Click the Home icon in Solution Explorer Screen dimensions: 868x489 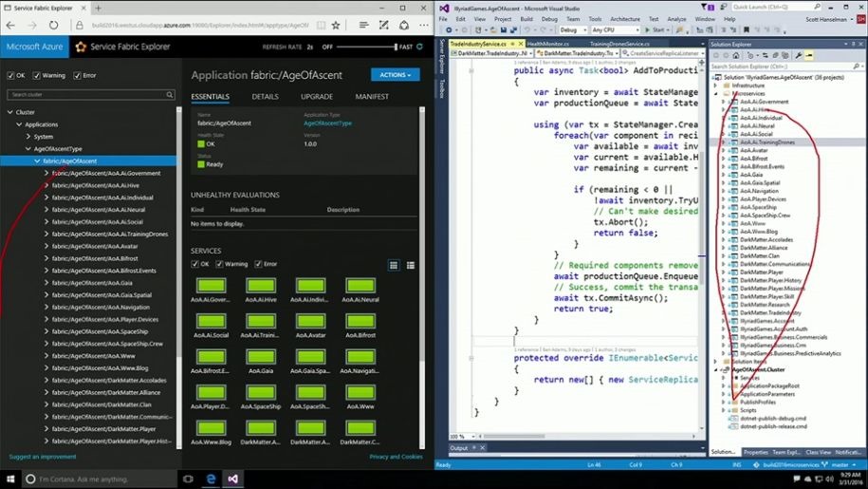735,56
